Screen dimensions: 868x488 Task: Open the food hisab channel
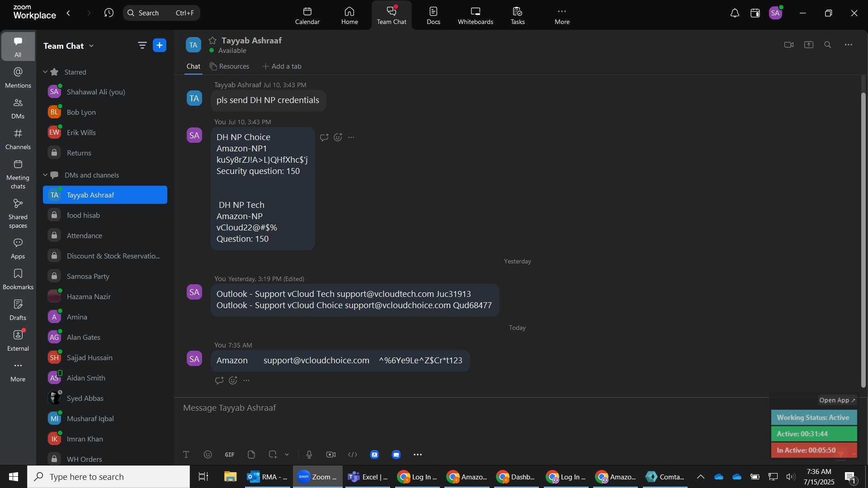coord(105,215)
